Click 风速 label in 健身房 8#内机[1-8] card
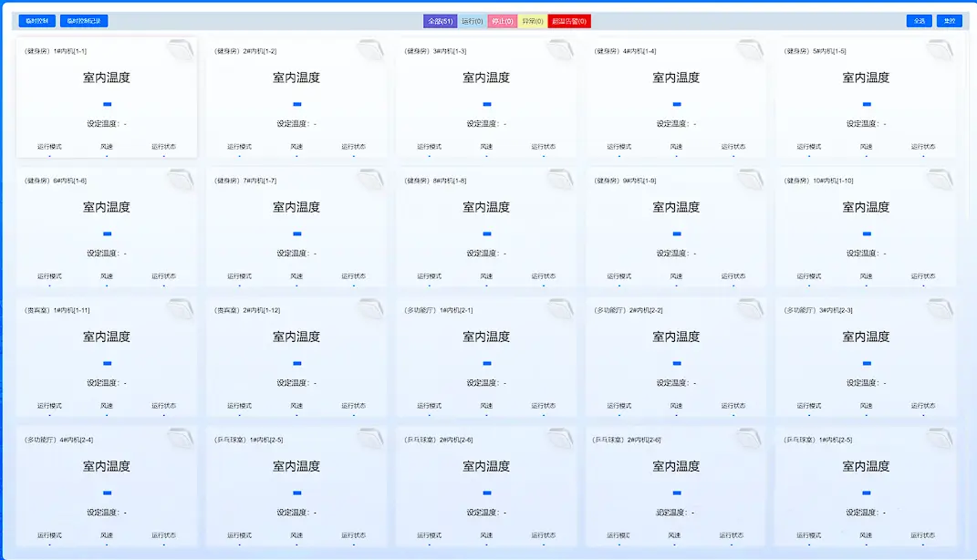This screenshot has width=977, height=560. [x=486, y=276]
